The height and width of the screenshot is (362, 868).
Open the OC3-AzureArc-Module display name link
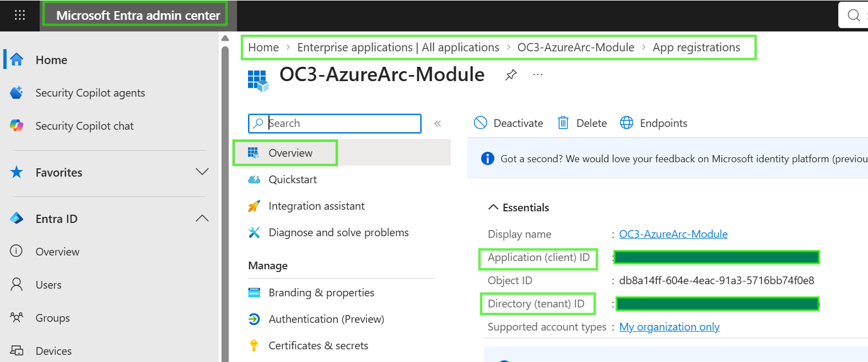(x=673, y=234)
